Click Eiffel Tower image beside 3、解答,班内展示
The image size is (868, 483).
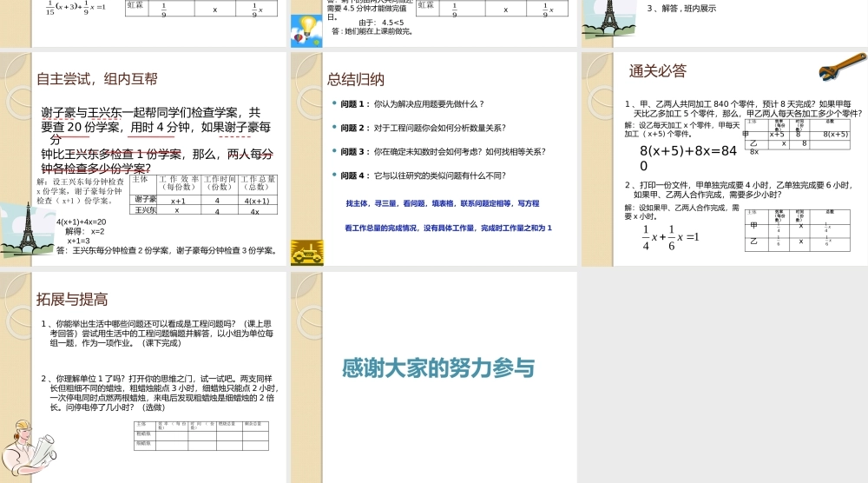coord(608,18)
